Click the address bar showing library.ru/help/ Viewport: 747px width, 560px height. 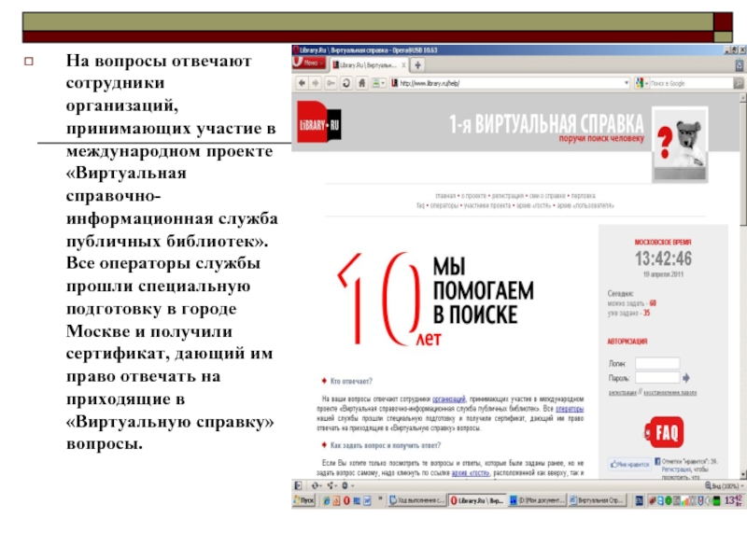click(510, 83)
